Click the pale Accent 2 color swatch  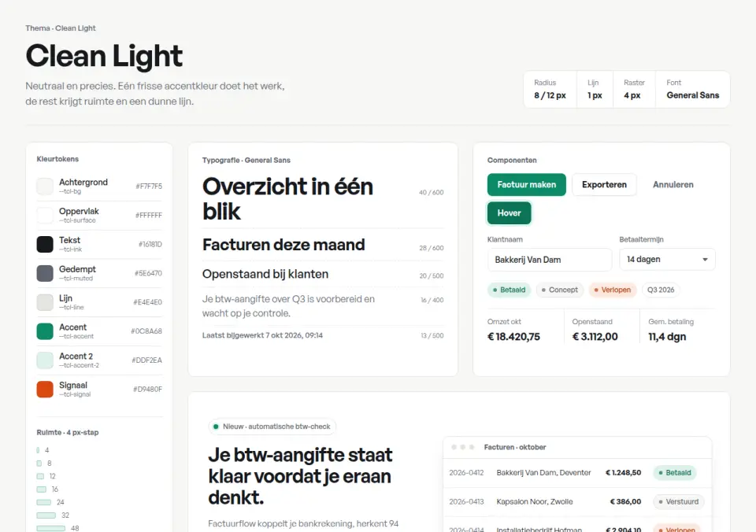pos(45,360)
